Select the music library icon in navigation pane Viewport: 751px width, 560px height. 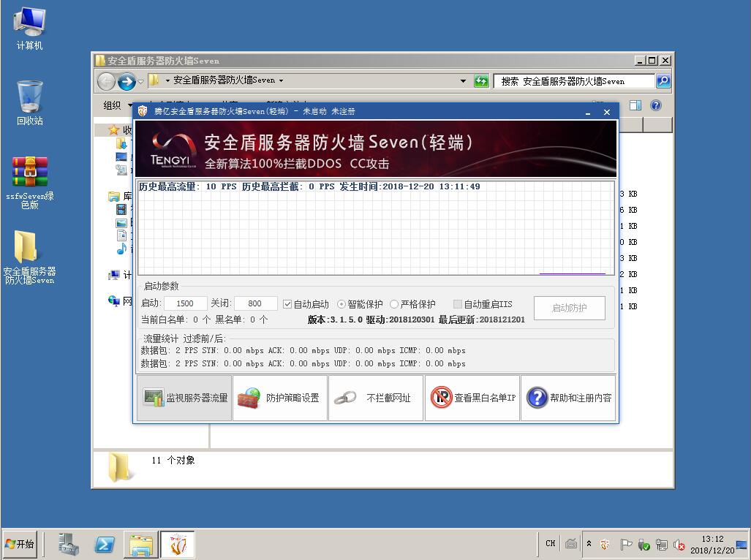(121, 249)
